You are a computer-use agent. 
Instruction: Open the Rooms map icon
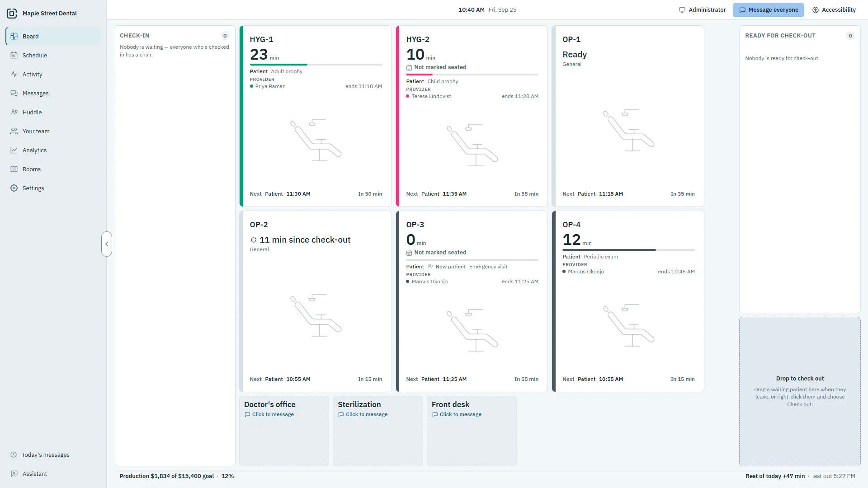click(x=14, y=169)
